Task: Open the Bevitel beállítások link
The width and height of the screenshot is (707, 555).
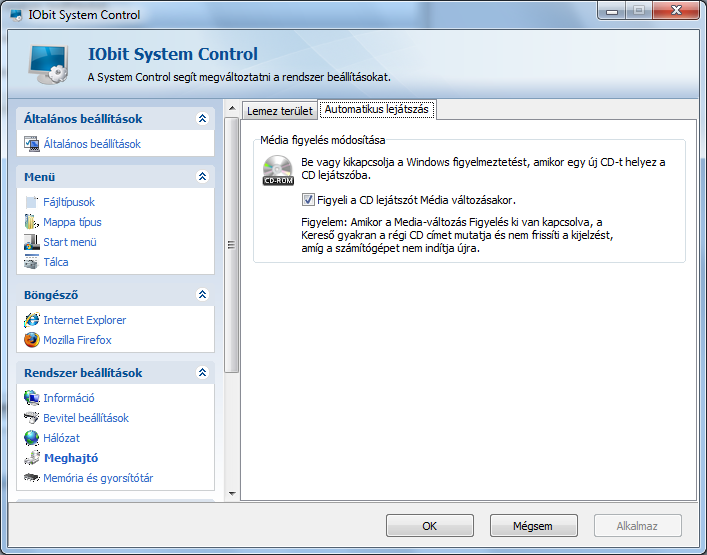Action: coord(86,418)
